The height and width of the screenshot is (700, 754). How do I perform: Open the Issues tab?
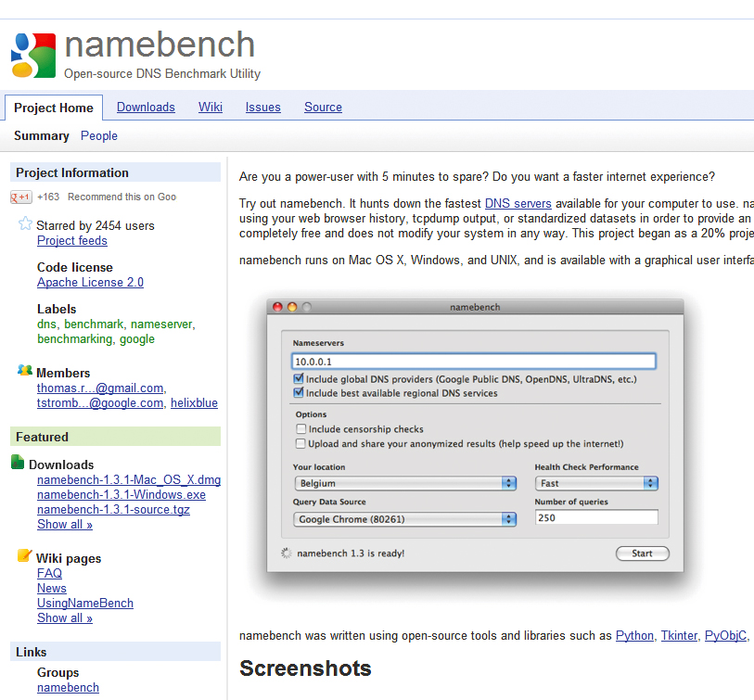tap(262, 108)
